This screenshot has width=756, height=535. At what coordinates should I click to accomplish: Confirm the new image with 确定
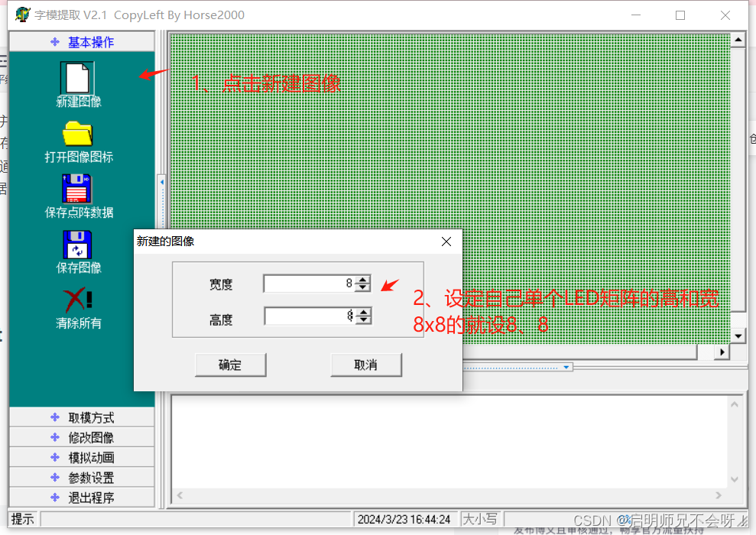[x=230, y=365]
